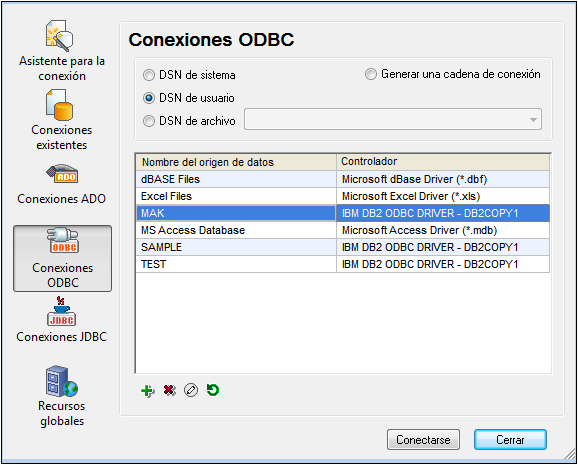The width and height of the screenshot is (578, 465).
Task: Select the TEST data source
Action: pyautogui.click(x=236, y=264)
